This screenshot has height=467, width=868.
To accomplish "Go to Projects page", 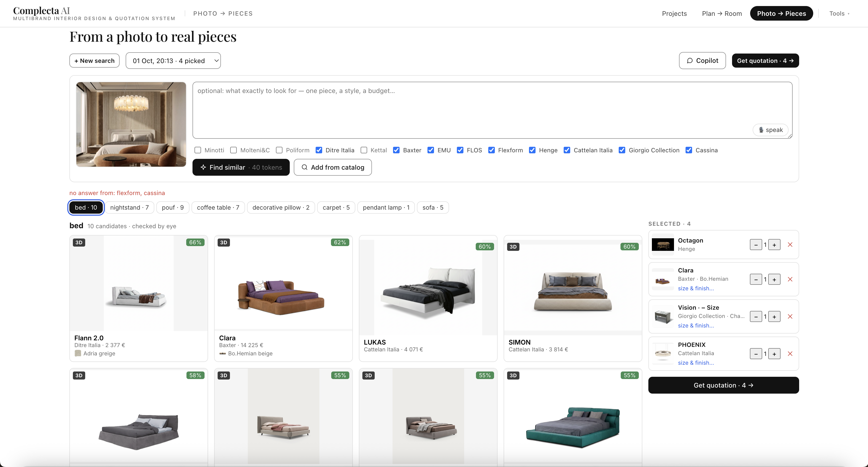I will coord(674,14).
